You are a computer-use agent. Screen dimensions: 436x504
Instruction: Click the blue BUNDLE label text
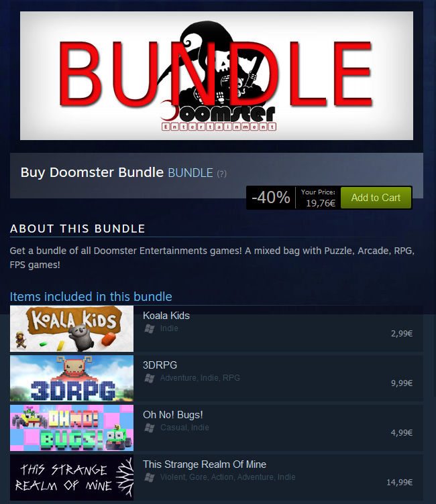pos(190,173)
